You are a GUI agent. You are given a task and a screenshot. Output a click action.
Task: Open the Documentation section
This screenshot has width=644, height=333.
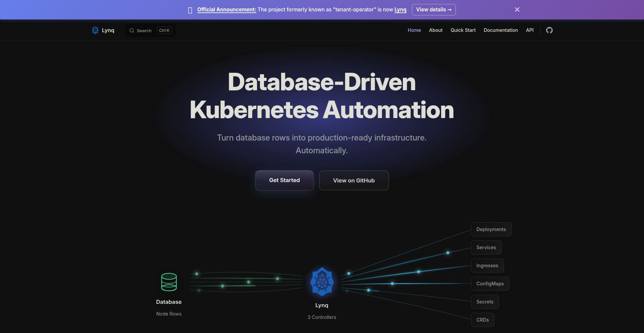click(500, 30)
